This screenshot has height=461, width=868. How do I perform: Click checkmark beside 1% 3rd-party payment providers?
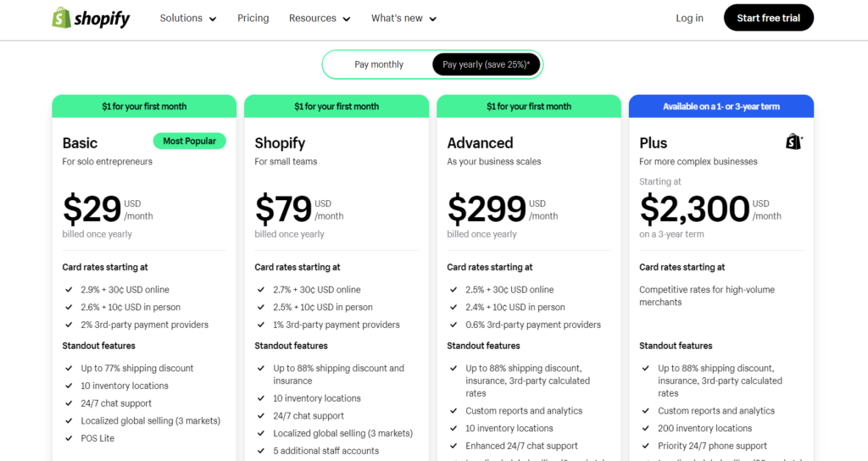[x=261, y=325]
